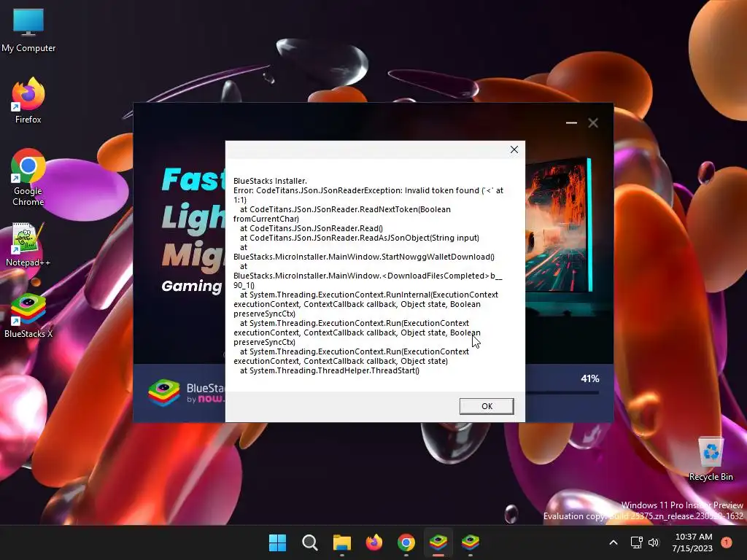Click the game artwork thumbnail in the installer
747x560 pixels.
click(x=558, y=225)
